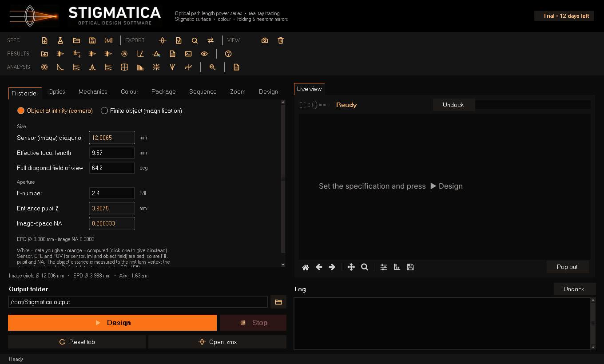The width and height of the screenshot is (604, 364).
Task: Activate the pan arrows tool in live view
Action: 351,267
